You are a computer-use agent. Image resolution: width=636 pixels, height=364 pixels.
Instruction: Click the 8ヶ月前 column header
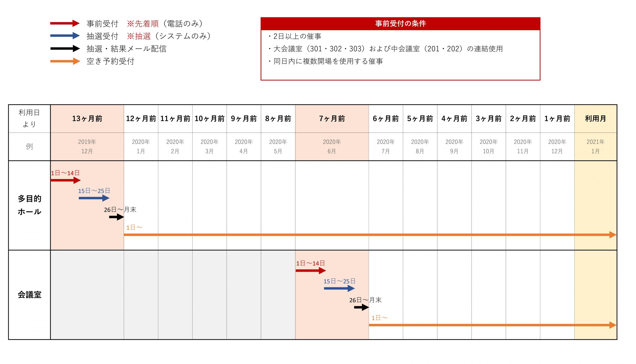(278, 119)
